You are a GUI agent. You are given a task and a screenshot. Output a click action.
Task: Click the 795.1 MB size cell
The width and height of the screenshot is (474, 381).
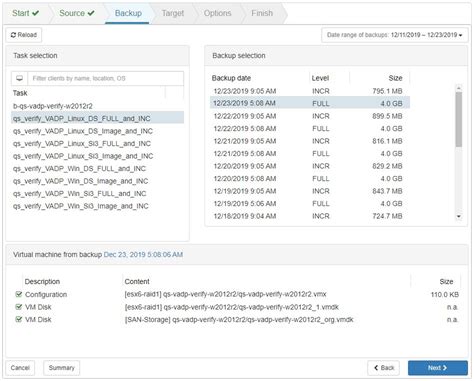tap(387, 91)
